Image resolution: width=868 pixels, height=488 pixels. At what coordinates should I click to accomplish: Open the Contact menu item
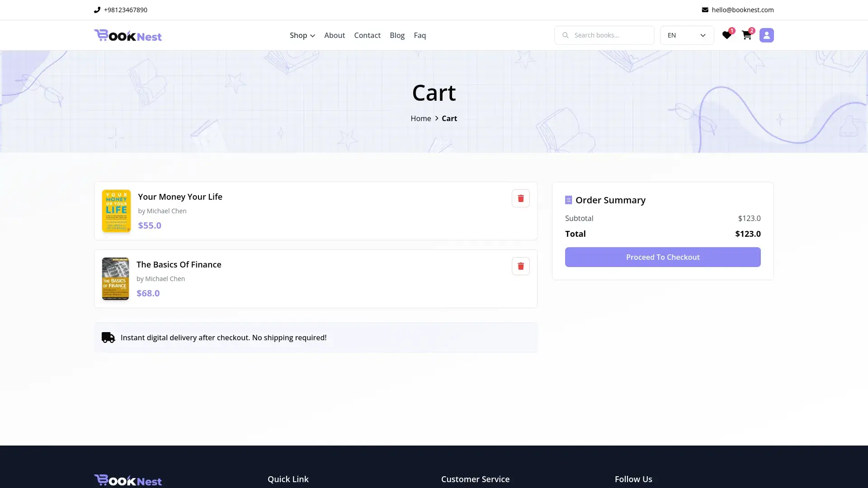click(x=367, y=35)
